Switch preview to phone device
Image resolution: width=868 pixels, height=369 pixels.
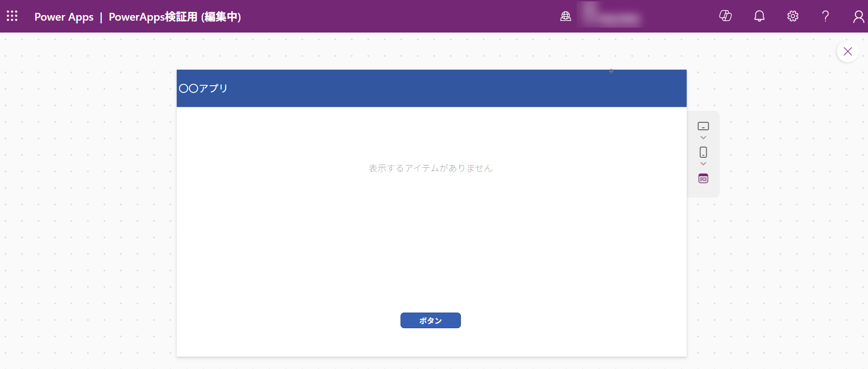click(703, 152)
